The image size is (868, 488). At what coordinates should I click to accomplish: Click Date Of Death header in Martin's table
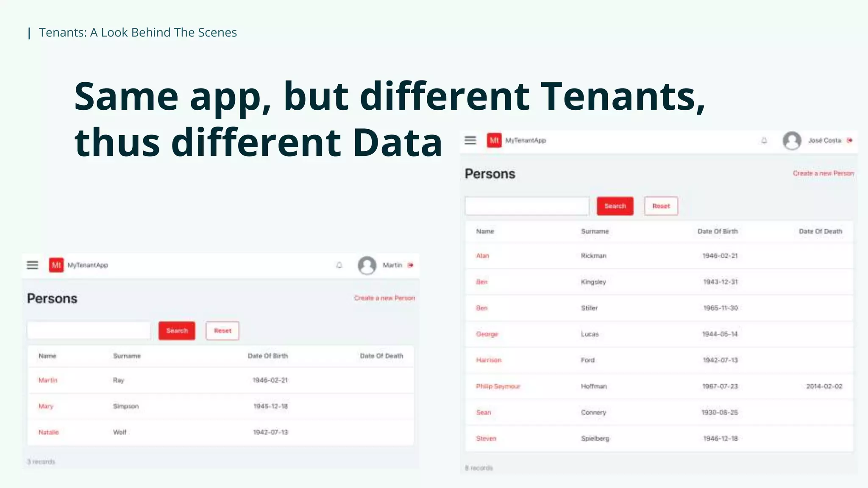coord(381,356)
